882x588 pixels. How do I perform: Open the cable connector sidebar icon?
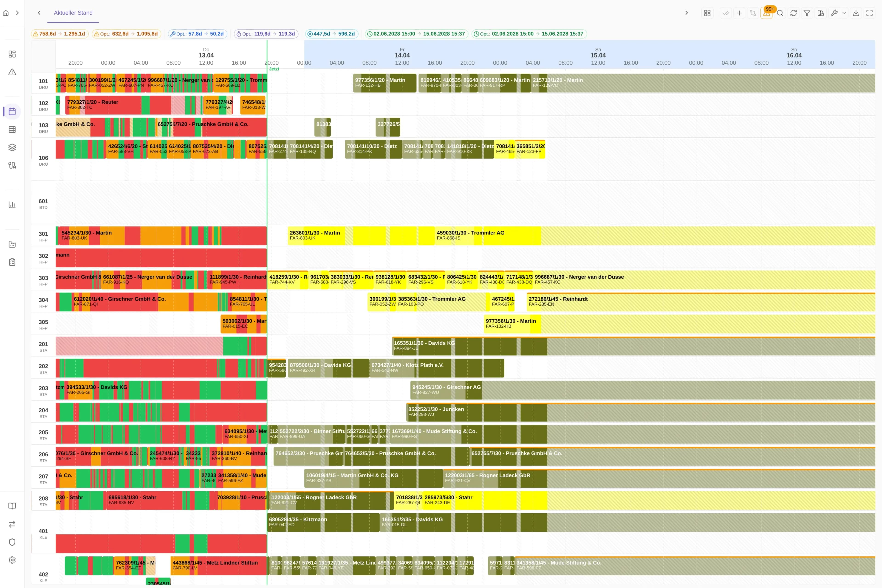coord(12,165)
